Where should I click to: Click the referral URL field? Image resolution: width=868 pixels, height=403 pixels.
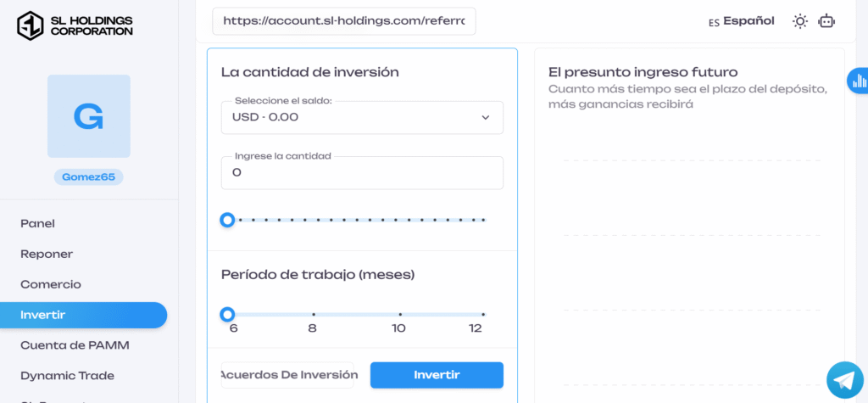pos(343,21)
